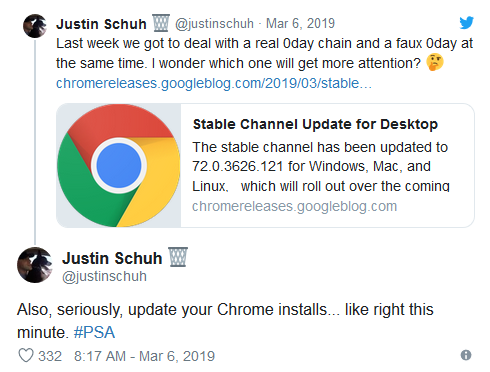
Task: Click the @justinschuh handle under lower name
Action: coord(104,276)
